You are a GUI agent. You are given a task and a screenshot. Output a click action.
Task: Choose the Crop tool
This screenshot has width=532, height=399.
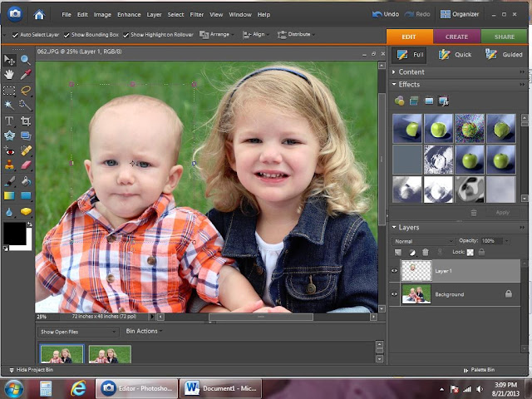26,121
